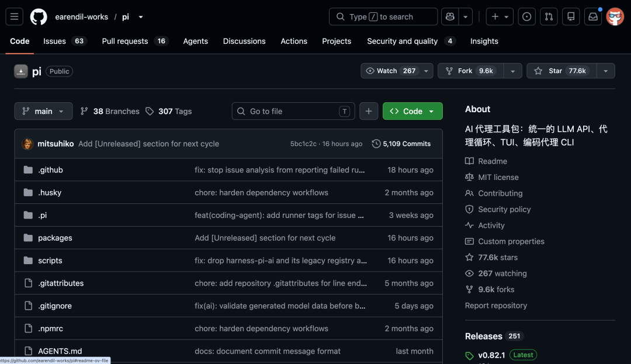Click the .husky folder icon

(x=28, y=192)
